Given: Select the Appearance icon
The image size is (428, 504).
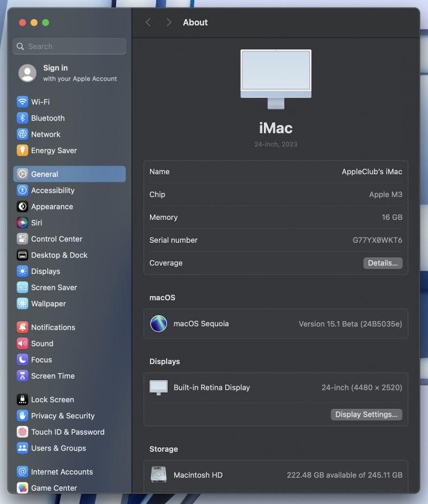Looking at the screenshot, I should (x=22, y=206).
